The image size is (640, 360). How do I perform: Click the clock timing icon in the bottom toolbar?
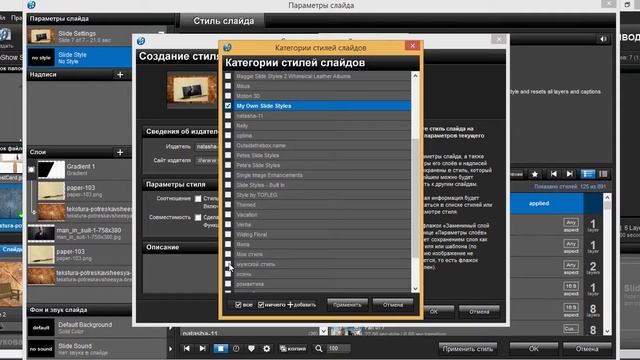pos(236,349)
